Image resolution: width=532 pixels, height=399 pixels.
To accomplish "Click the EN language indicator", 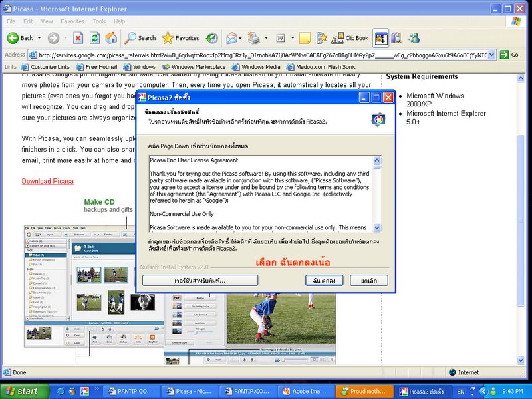I will click(461, 392).
